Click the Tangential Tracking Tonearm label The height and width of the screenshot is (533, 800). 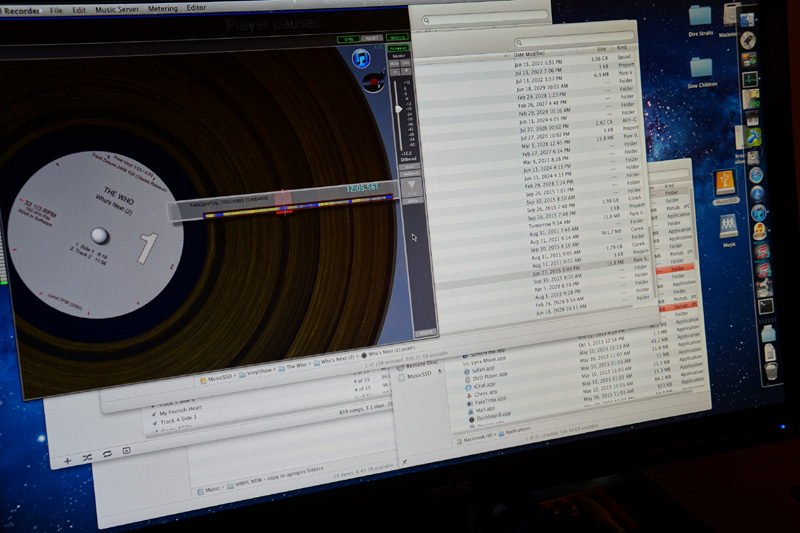point(228,201)
